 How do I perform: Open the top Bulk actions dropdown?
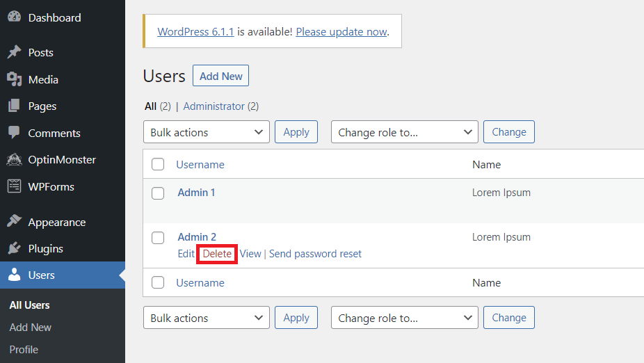click(x=207, y=132)
